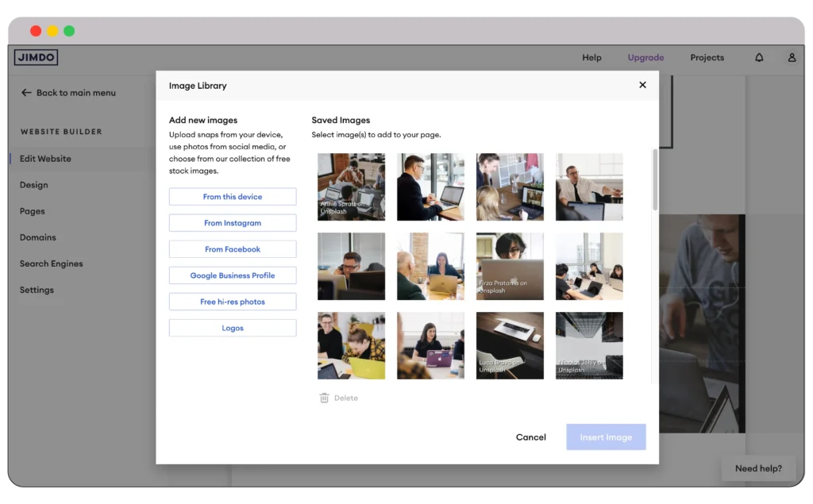This screenshot has width=813, height=504.
Task: Open Google Business Profile source
Action: pos(233,275)
